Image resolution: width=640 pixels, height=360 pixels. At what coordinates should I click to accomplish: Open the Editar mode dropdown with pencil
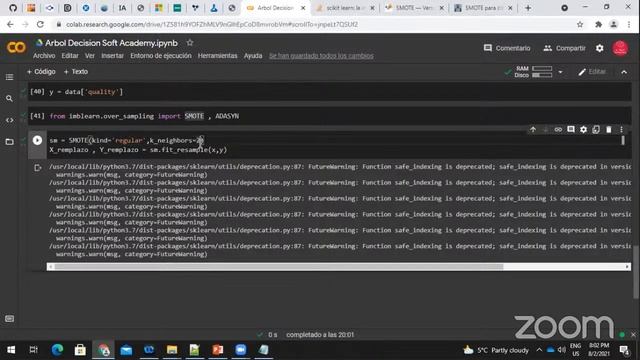(592, 72)
